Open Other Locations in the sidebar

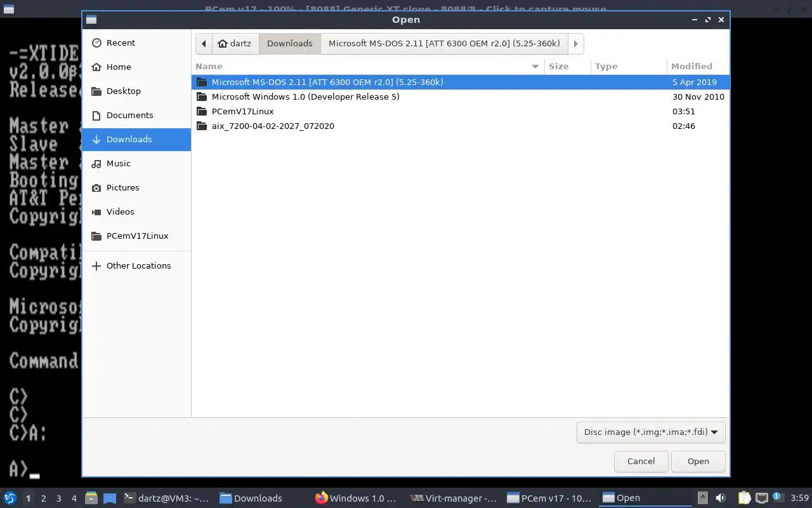pyautogui.click(x=136, y=265)
